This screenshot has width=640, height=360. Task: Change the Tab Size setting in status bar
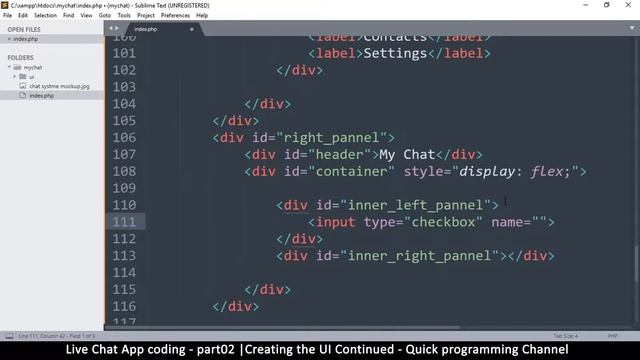tap(565, 336)
